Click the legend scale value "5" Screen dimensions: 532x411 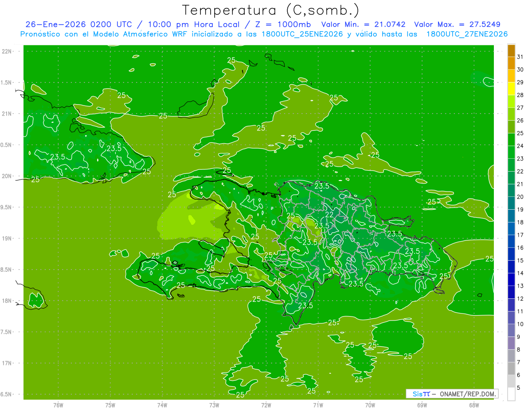click(x=519, y=388)
